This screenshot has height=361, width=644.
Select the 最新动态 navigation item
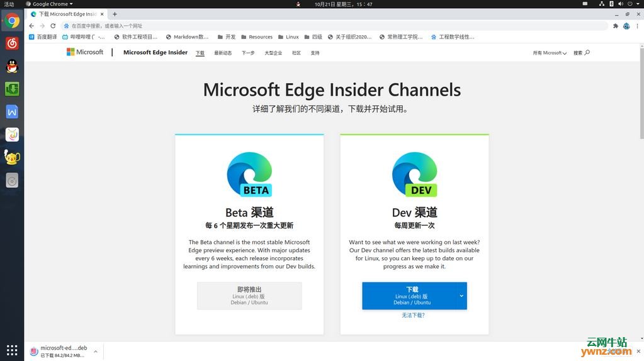pyautogui.click(x=223, y=53)
